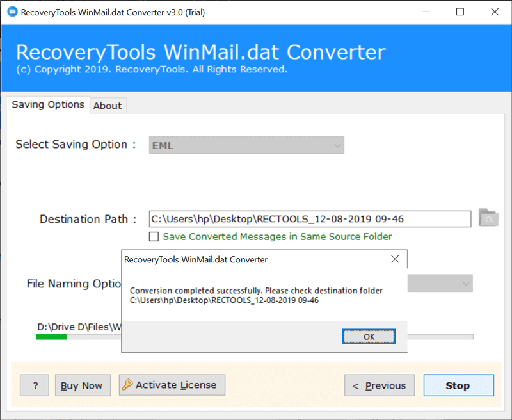Viewport: 512px width, 420px height.
Task: Click the folder browse icon beside Destination Path
Action: coord(488,218)
